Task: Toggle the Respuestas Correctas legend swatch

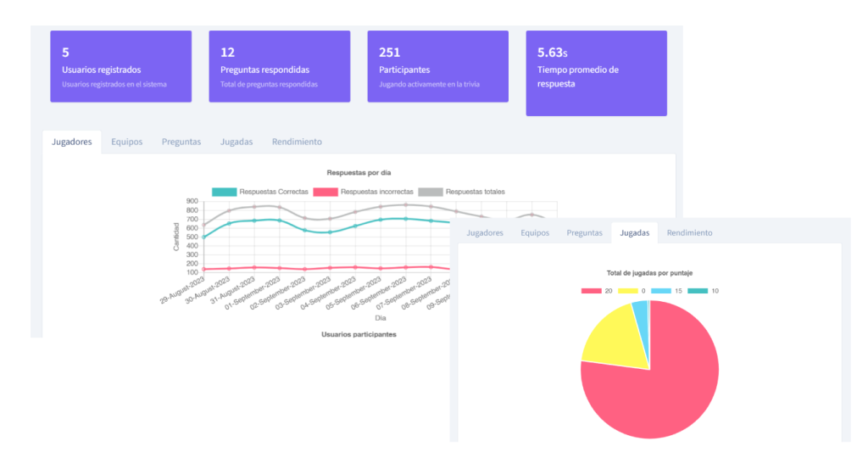Action: coord(224,192)
